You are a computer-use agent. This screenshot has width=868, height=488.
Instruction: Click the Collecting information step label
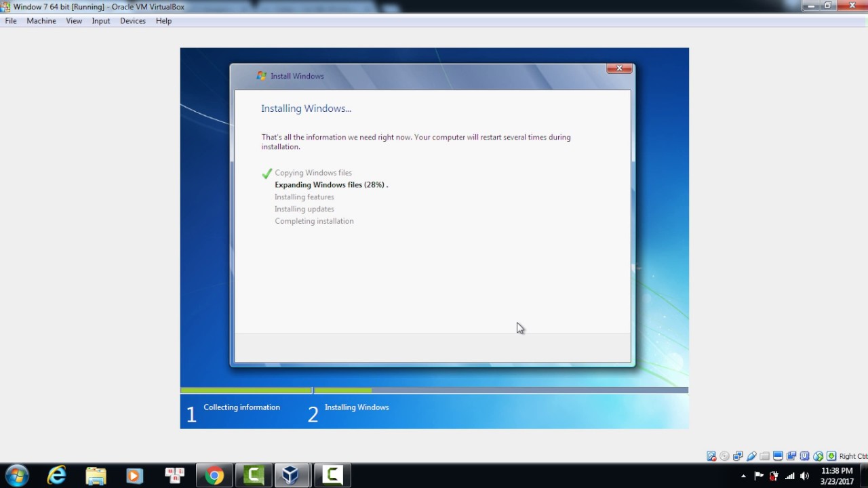(241, 407)
